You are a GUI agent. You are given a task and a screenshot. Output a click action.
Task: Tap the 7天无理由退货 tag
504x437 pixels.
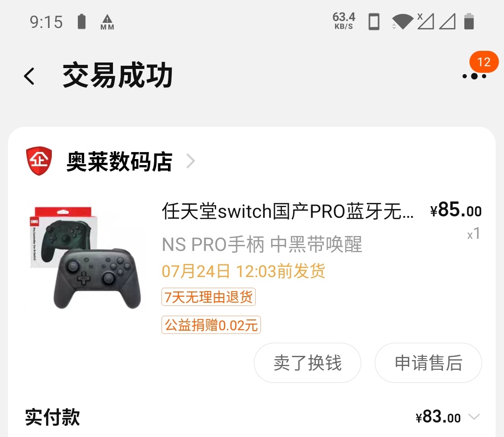208,297
